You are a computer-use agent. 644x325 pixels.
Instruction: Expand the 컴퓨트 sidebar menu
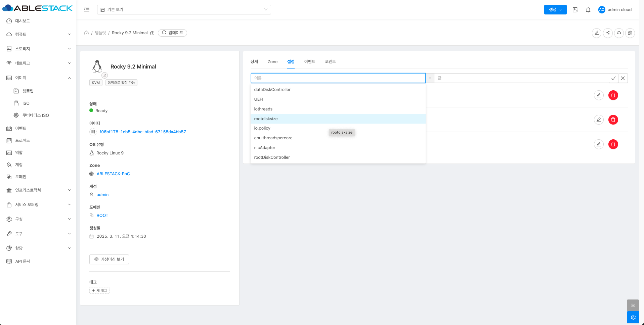(39, 34)
